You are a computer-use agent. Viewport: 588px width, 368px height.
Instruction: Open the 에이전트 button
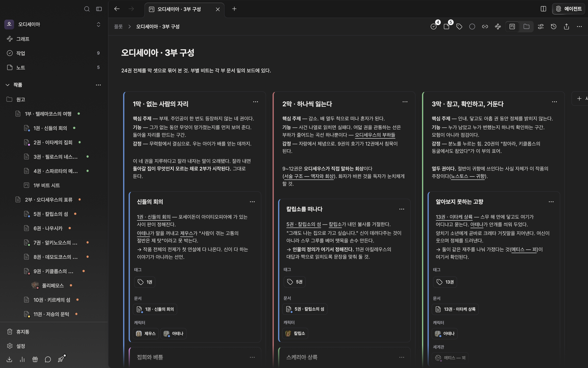(x=568, y=9)
